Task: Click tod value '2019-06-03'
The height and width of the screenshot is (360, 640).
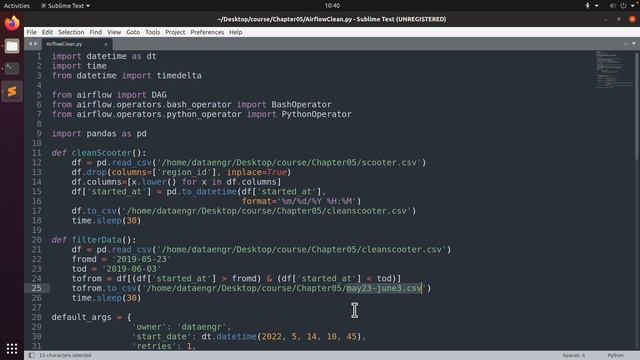Action: coord(131,269)
